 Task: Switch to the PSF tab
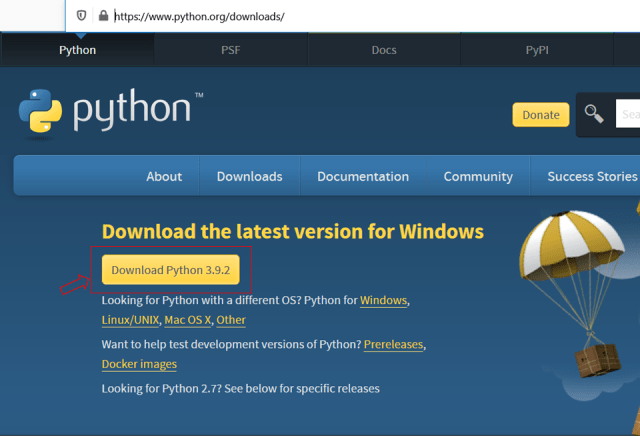click(231, 50)
